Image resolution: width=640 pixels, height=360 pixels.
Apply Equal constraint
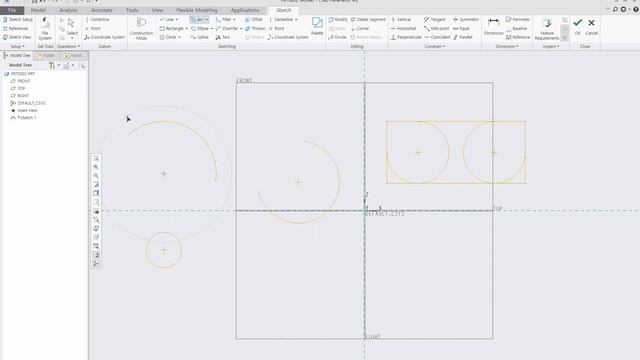[x=461, y=28]
